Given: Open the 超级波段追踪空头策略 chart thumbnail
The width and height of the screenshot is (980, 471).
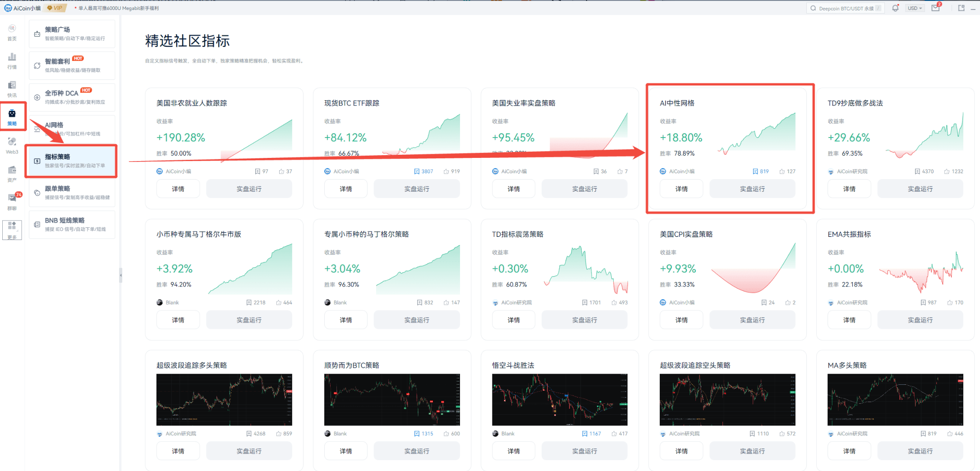Looking at the screenshot, I should coord(727,399).
